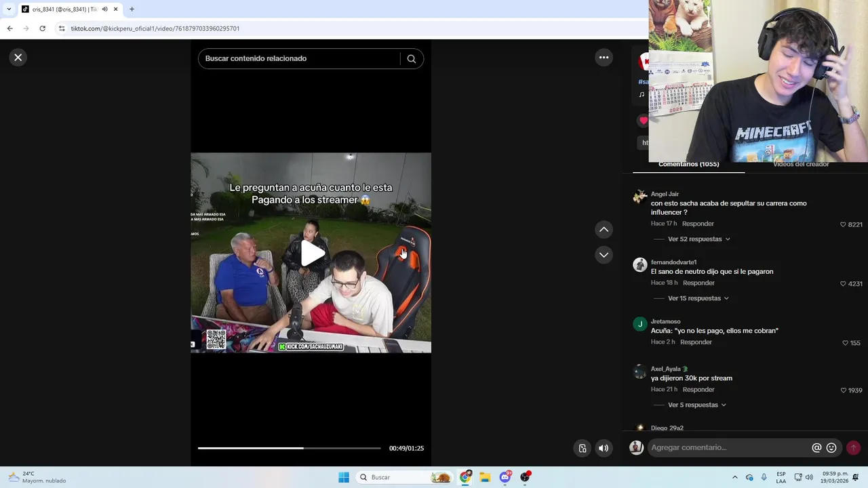Like Axel_Ayala's comment with 1939 likes
Image resolution: width=868 pixels, height=488 pixels.
843,390
